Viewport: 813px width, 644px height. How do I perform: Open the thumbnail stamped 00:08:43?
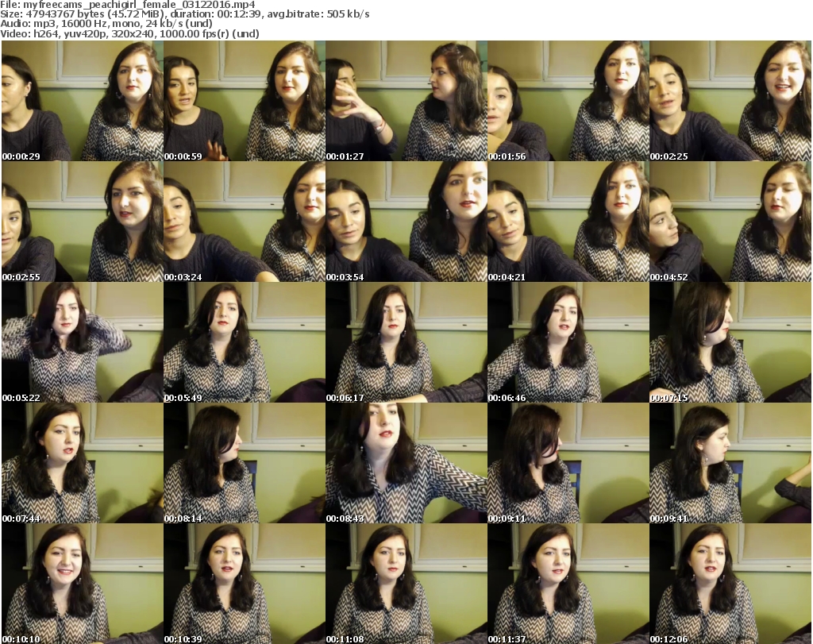[406, 463]
